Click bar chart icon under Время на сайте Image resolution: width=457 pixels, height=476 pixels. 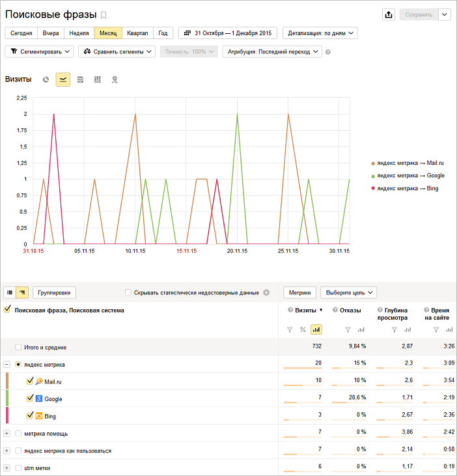449,329
